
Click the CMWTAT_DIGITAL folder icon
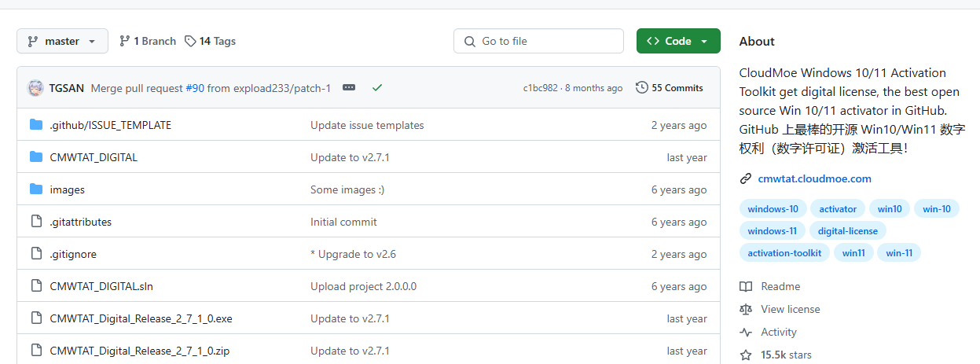coord(36,157)
